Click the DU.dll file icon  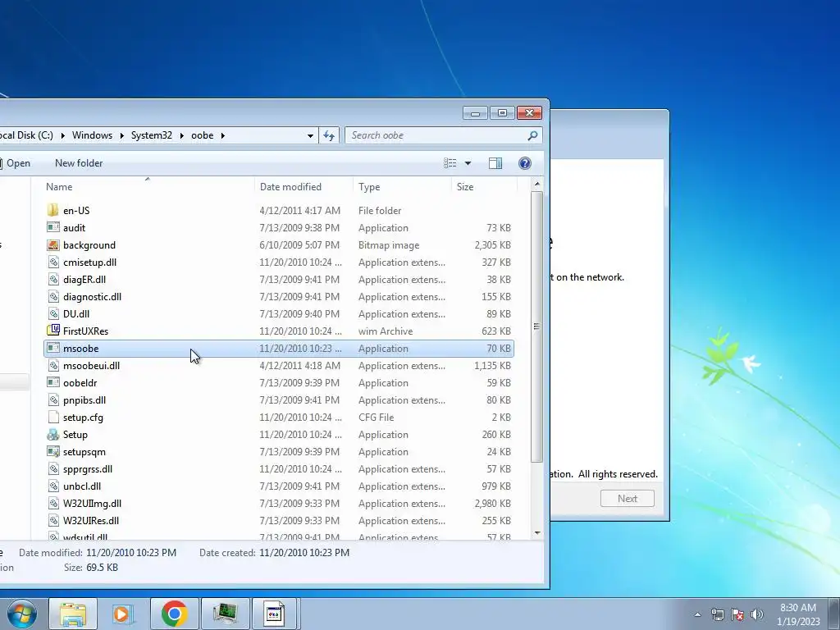pyautogui.click(x=53, y=313)
